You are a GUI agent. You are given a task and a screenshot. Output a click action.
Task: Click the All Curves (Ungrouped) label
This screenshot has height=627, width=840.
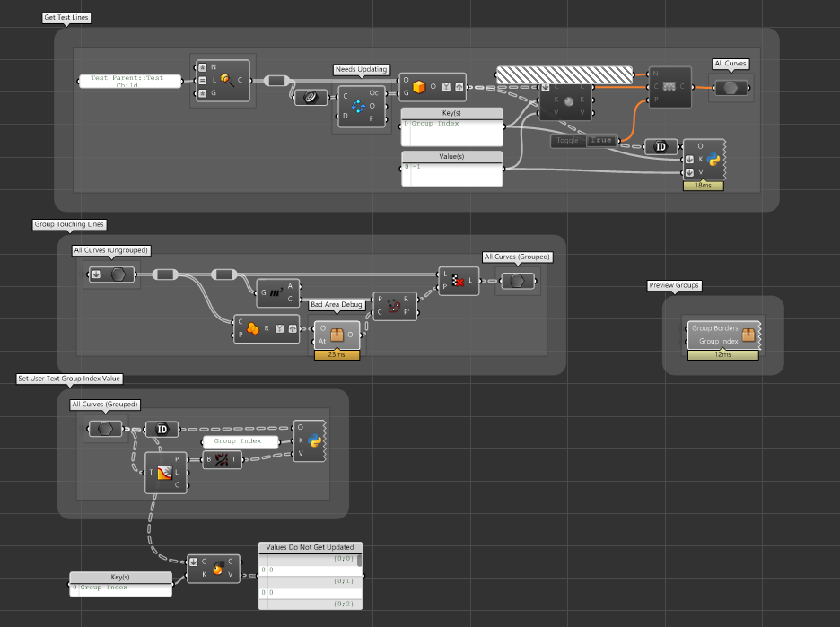(111, 250)
